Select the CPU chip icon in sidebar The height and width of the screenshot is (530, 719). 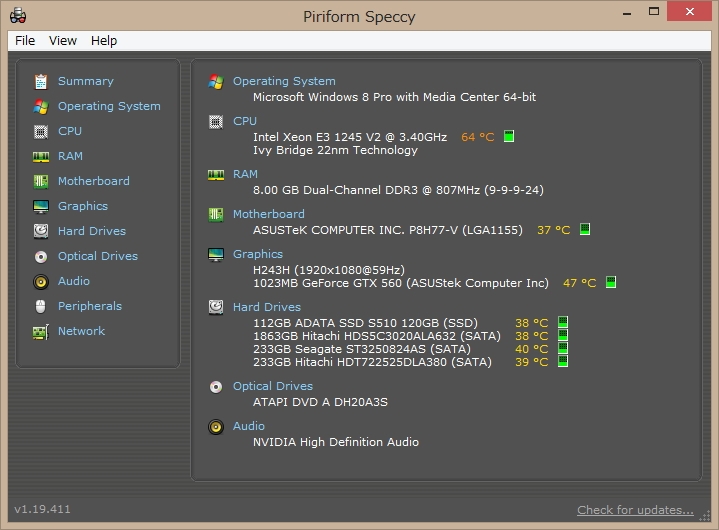(x=41, y=131)
